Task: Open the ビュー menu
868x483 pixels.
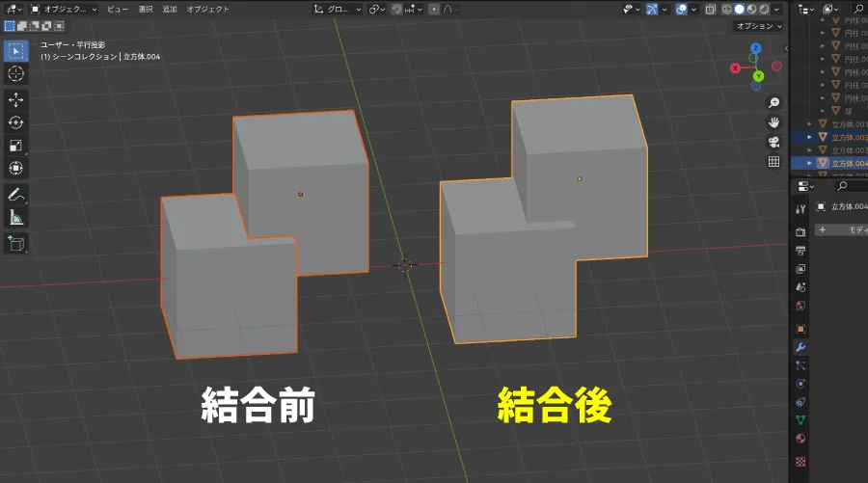Action: pyautogui.click(x=117, y=9)
